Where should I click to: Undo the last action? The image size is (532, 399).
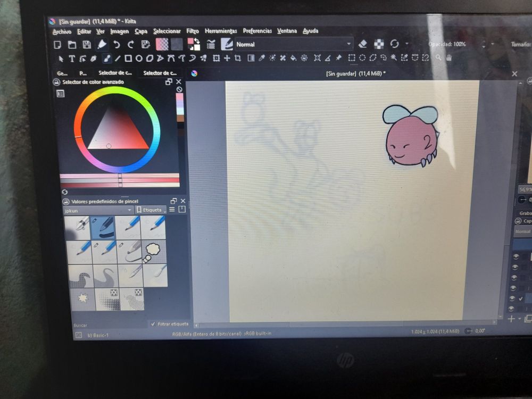[117, 45]
